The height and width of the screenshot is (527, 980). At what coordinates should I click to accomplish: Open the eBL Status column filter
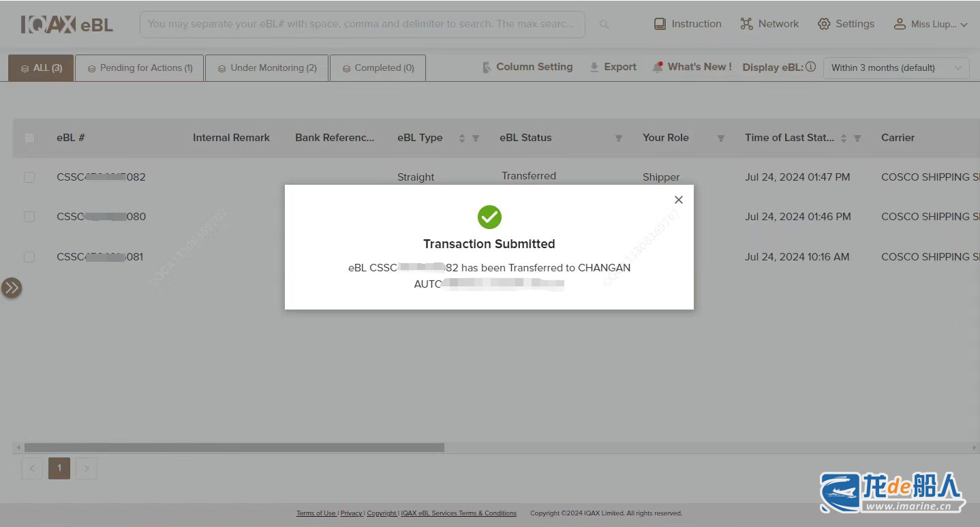pyautogui.click(x=618, y=138)
